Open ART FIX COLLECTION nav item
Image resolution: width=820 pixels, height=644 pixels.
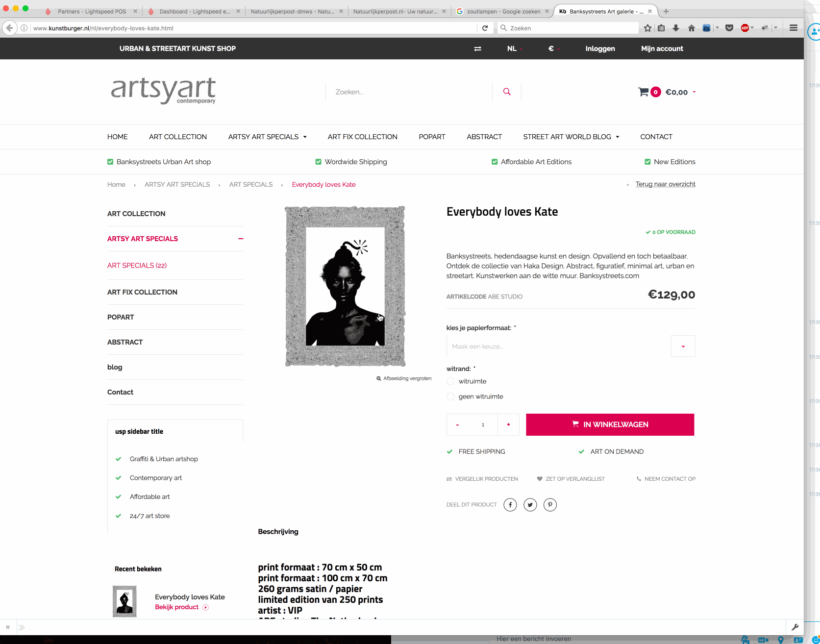pyautogui.click(x=363, y=137)
